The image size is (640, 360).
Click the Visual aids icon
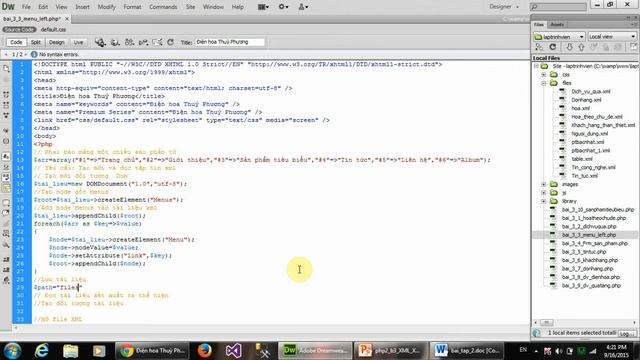click(x=157, y=42)
